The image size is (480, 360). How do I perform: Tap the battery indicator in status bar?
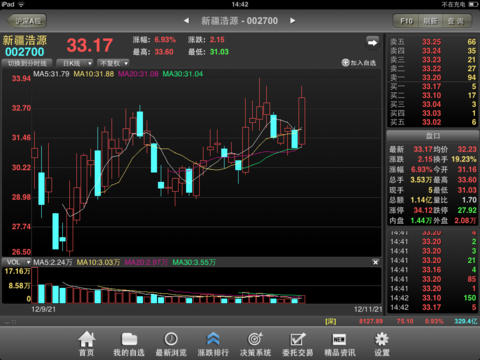pyautogui.click(x=474, y=4)
